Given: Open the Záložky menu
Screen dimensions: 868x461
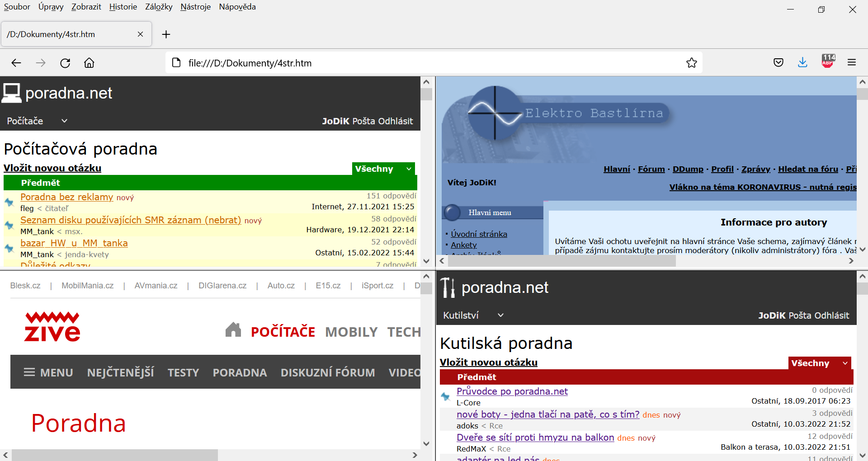Looking at the screenshot, I should coord(159,7).
